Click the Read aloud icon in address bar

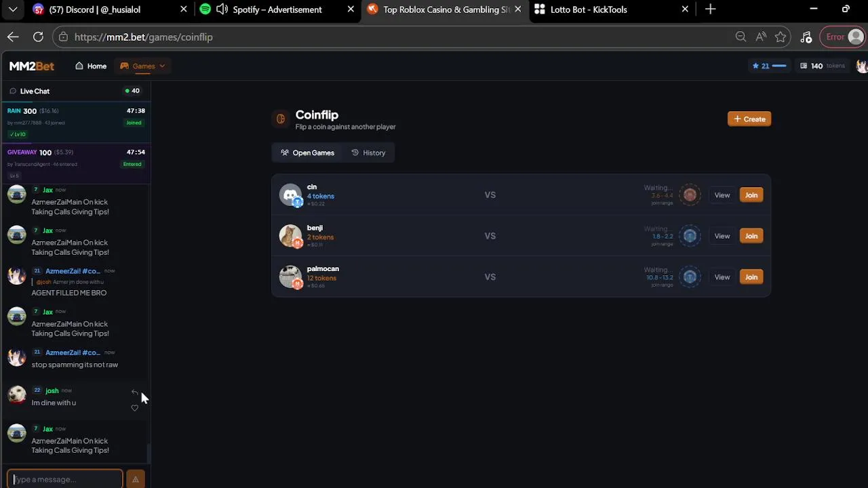click(761, 37)
